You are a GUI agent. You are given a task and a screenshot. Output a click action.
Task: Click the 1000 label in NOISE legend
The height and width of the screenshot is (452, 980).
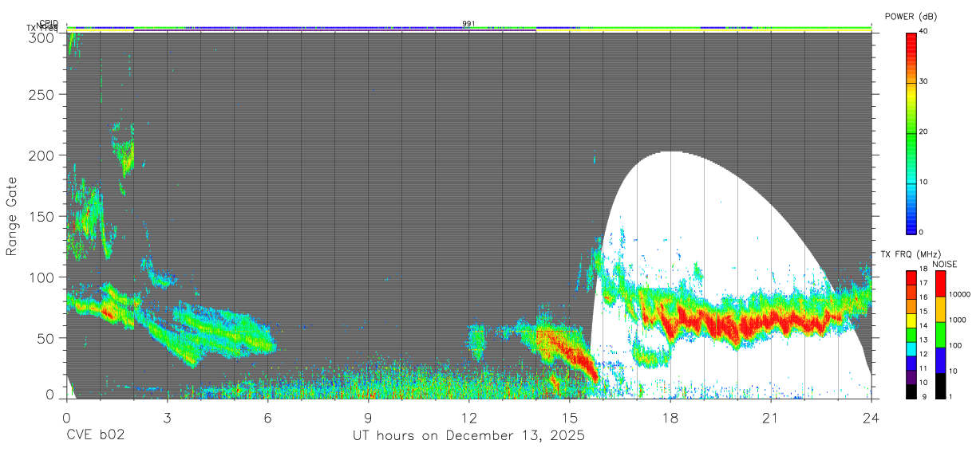[x=958, y=320]
